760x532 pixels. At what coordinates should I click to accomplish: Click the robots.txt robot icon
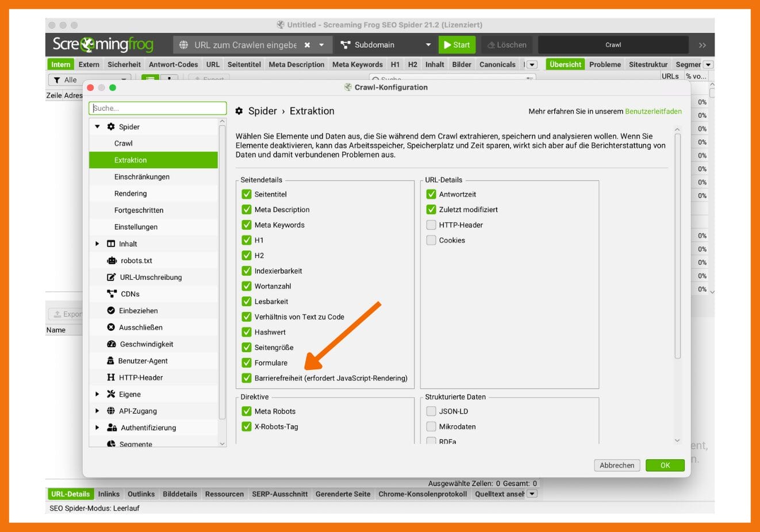[112, 260]
